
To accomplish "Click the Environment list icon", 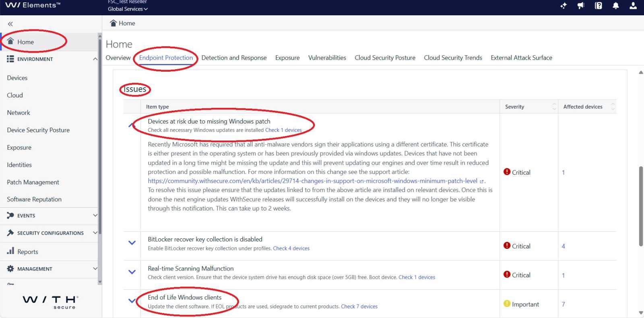I will [10, 59].
